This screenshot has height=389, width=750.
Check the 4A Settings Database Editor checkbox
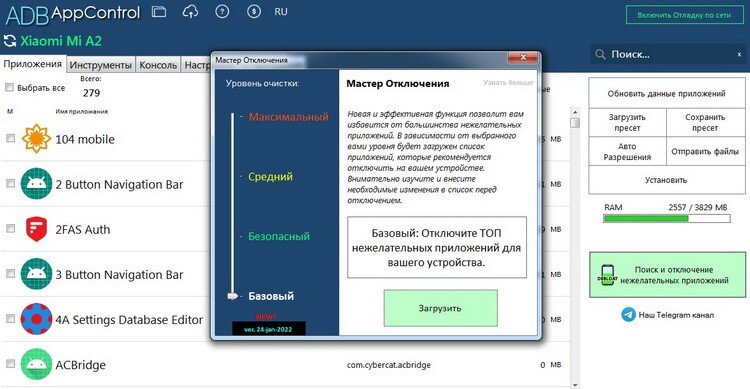tap(10, 319)
